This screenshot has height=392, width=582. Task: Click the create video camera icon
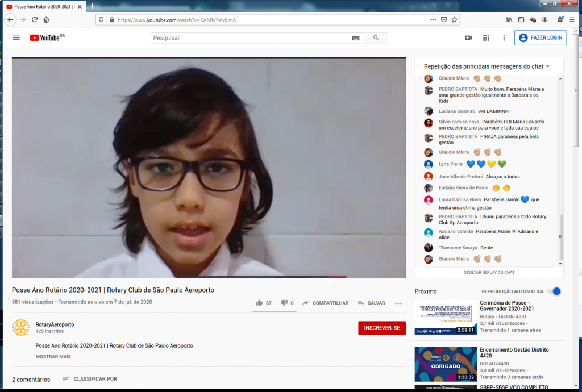(x=468, y=38)
